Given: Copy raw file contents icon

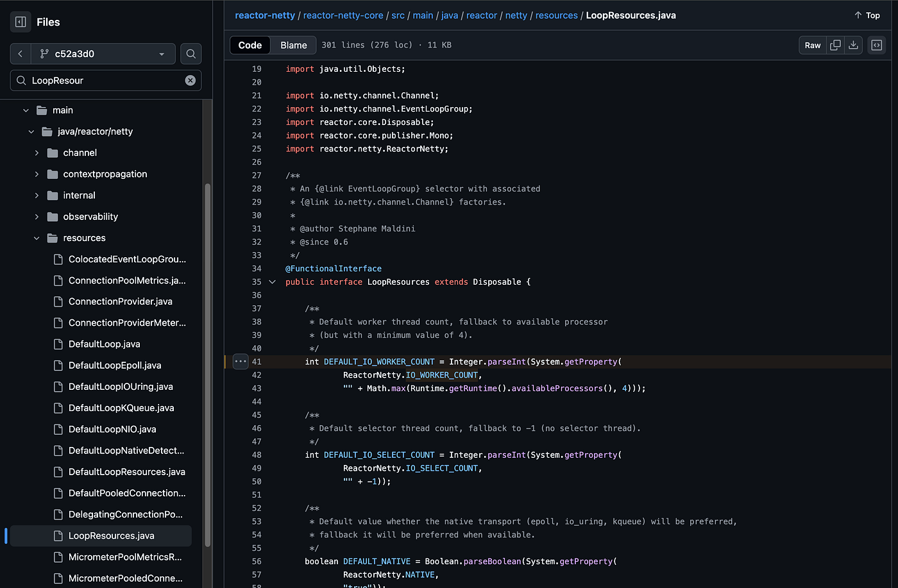Looking at the screenshot, I should (835, 45).
